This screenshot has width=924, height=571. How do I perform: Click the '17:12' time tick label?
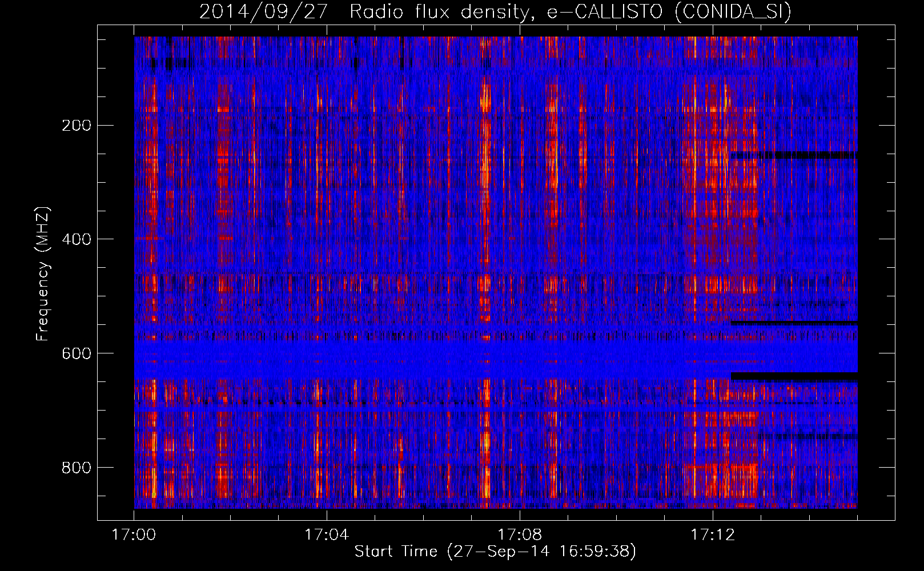[713, 535]
